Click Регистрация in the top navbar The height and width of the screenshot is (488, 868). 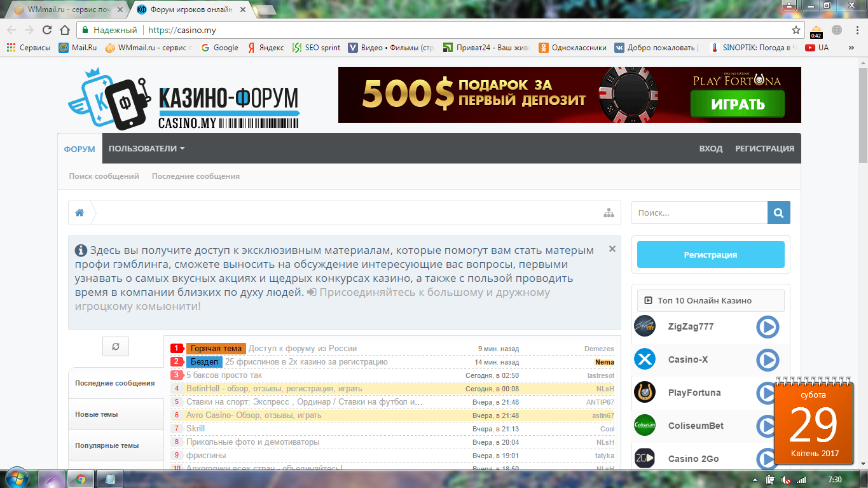click(x=765, y=149)
